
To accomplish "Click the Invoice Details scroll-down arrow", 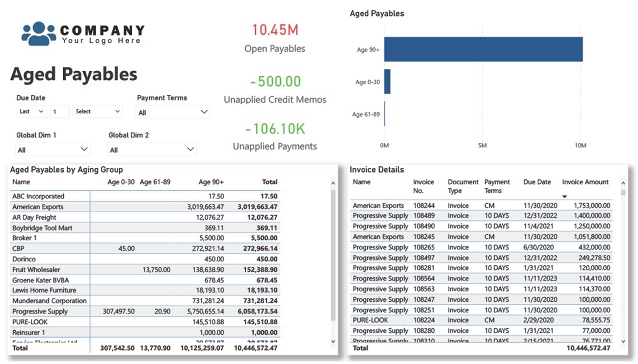I will 623,341.
